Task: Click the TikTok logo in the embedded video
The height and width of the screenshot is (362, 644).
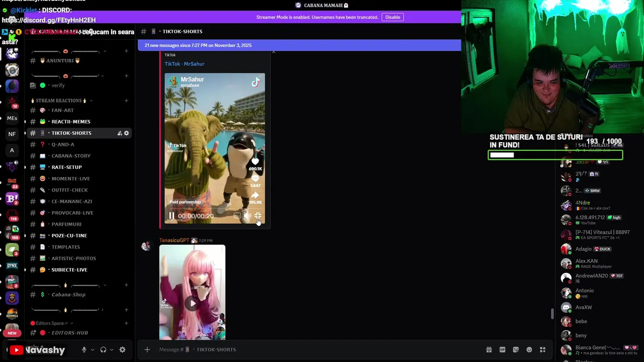Action: point(256,82)
